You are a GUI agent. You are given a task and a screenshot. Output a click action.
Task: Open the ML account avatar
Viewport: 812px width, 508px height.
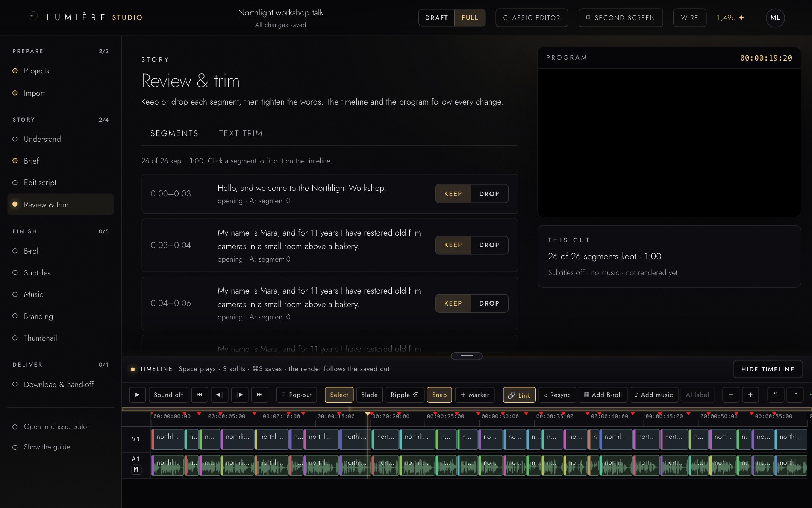click(x=775, y=18)
